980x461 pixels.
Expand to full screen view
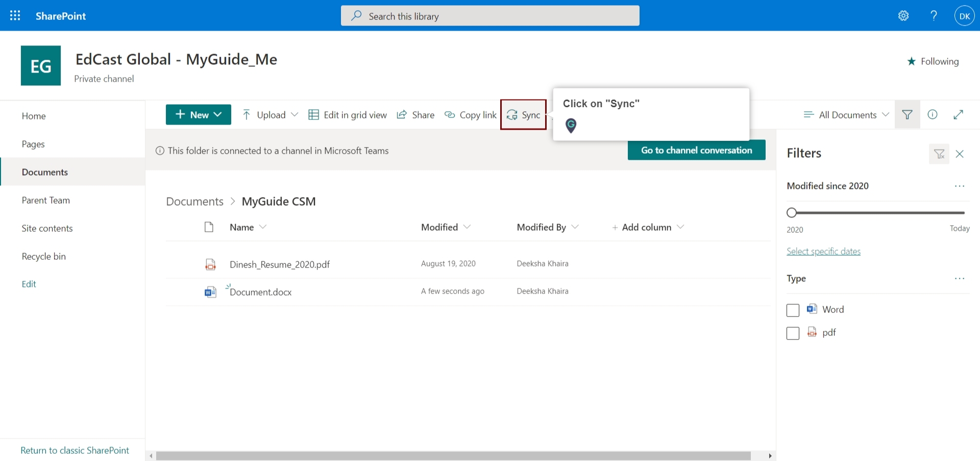[959, 114]
